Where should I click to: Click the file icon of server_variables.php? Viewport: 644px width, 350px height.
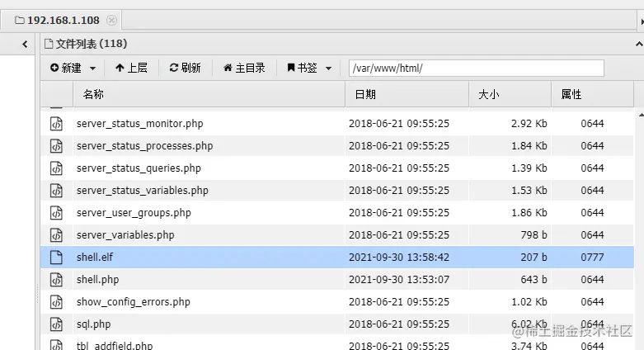[x=56, y=234]
